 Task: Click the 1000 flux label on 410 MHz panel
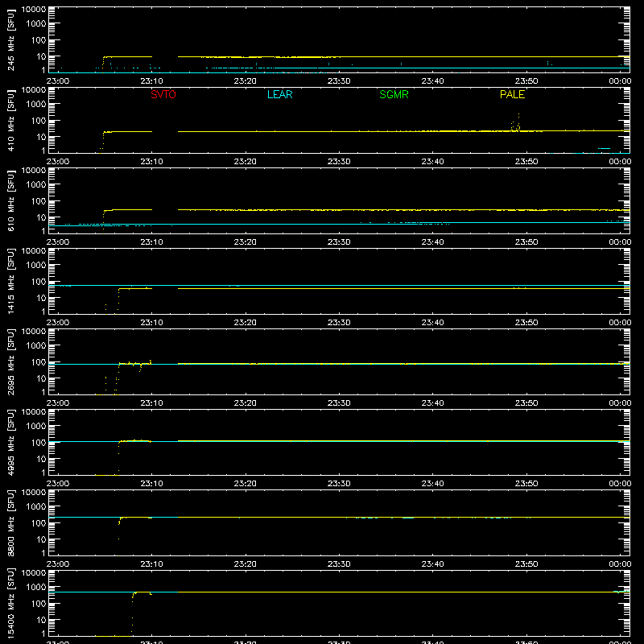36,105
